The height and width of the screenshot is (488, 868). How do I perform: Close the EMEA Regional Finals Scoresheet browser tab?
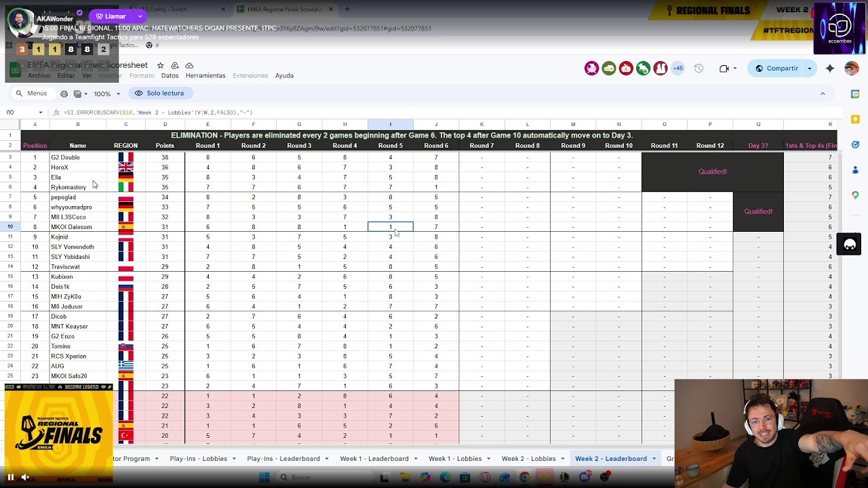[332, 9]
